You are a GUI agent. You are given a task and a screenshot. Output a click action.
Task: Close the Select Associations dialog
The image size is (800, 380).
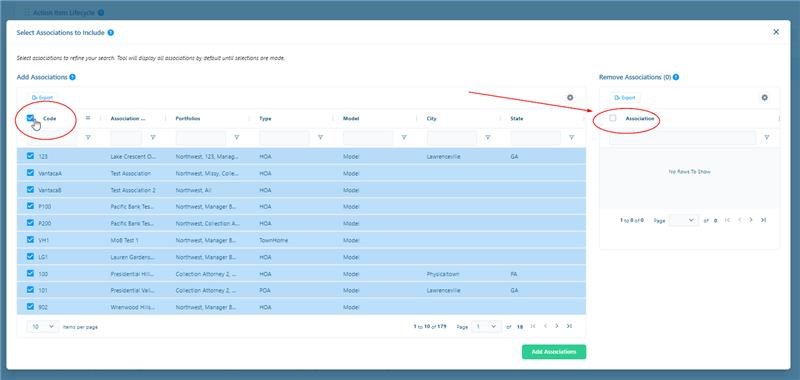coord(776,32)
